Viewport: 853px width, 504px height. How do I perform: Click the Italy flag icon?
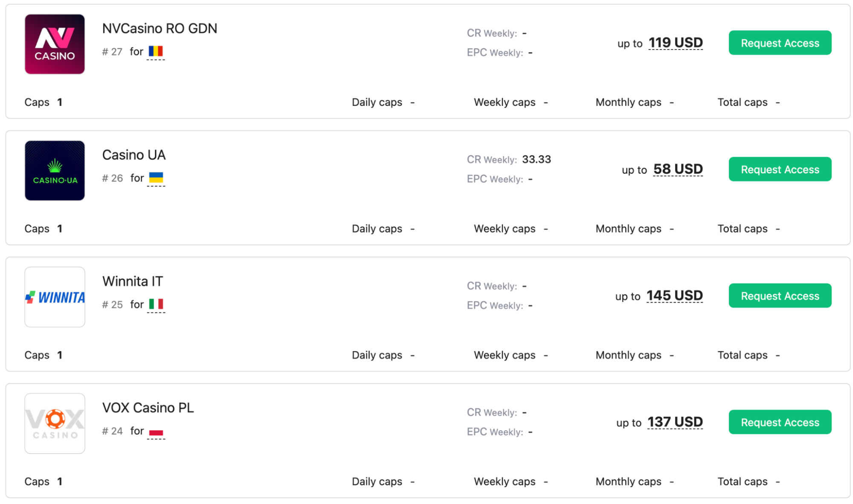pos(156,304)
